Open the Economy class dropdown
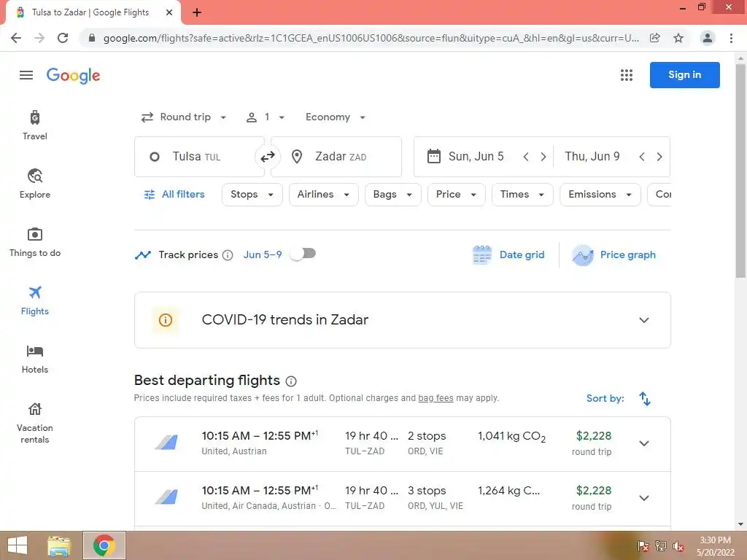Image resolution: width=747 pixels, height=560 pixels. click(x=336, y=117)
